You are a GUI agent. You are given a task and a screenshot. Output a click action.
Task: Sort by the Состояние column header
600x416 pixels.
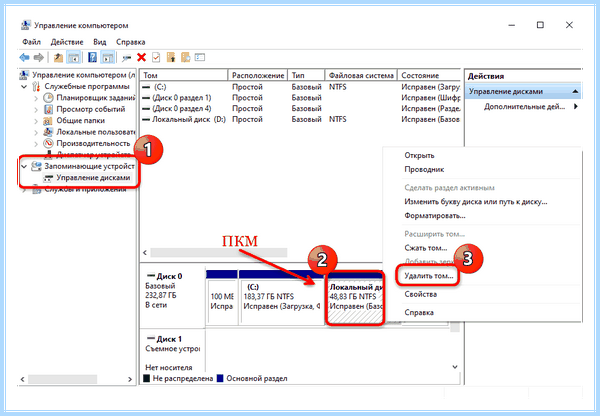(429, 75)
